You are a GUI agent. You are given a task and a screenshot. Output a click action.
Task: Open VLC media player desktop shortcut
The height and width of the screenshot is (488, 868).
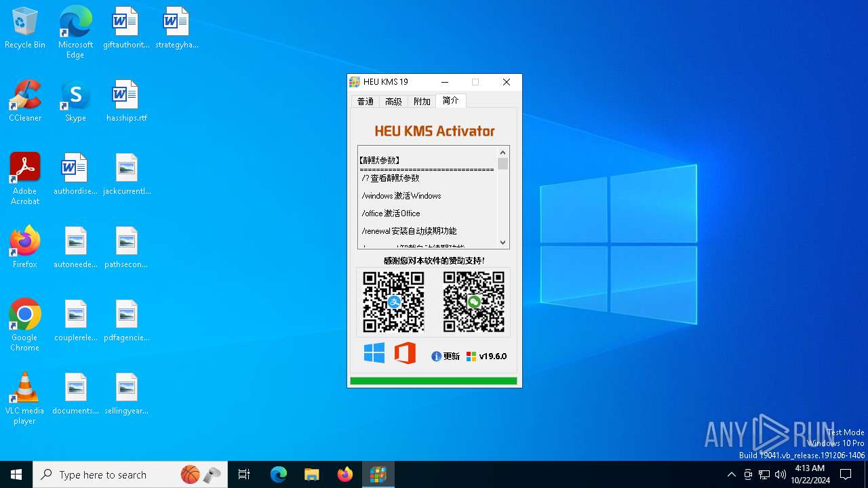(25, 399)
